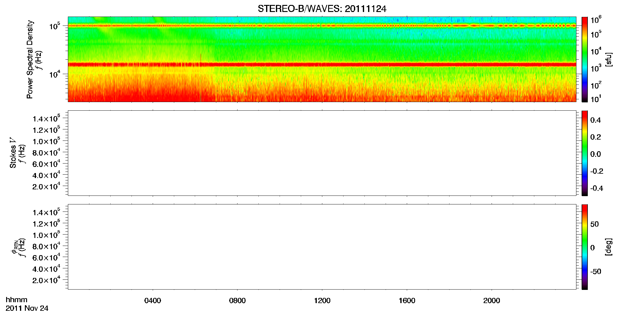Click the empty phi RTN plot panel
The width and height of the screenshot is (644, 332).
[x=322, y=247]
